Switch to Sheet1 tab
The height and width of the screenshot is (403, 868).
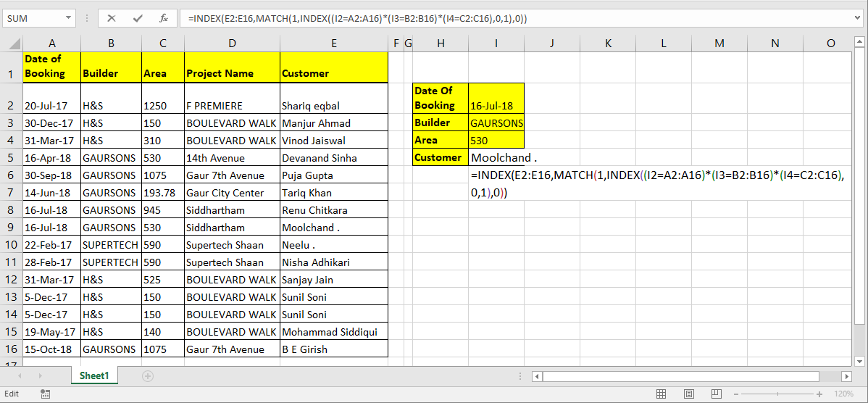pyautogui.click(x=94, y=375)
